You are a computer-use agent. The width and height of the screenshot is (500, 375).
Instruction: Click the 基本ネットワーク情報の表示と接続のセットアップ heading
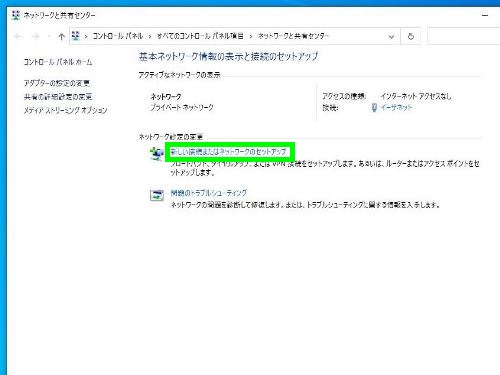228,56
